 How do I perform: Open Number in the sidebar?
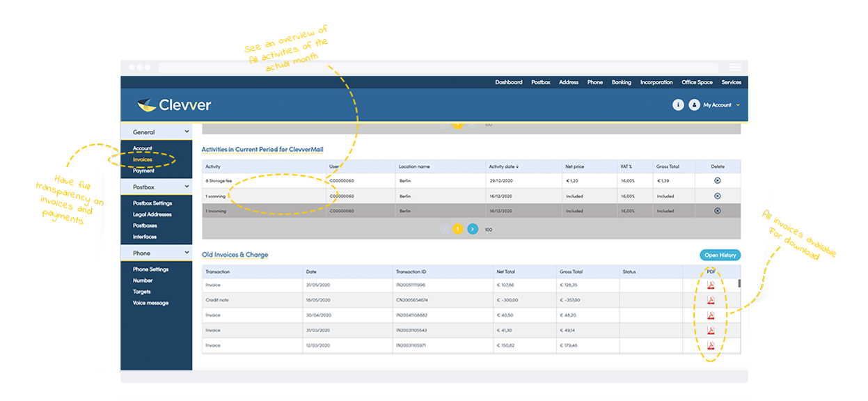143,281
